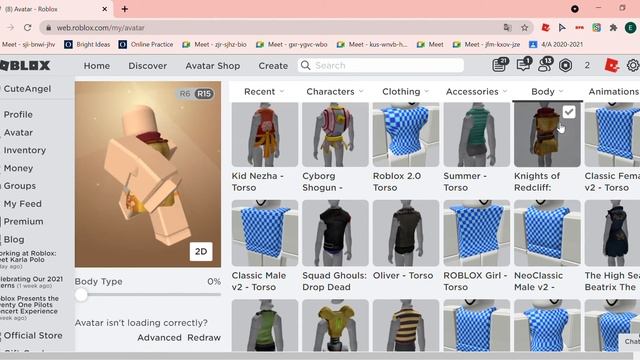Click the Body Type slider handle
Viewport: 640px width, 360px height.
[81, 295]
